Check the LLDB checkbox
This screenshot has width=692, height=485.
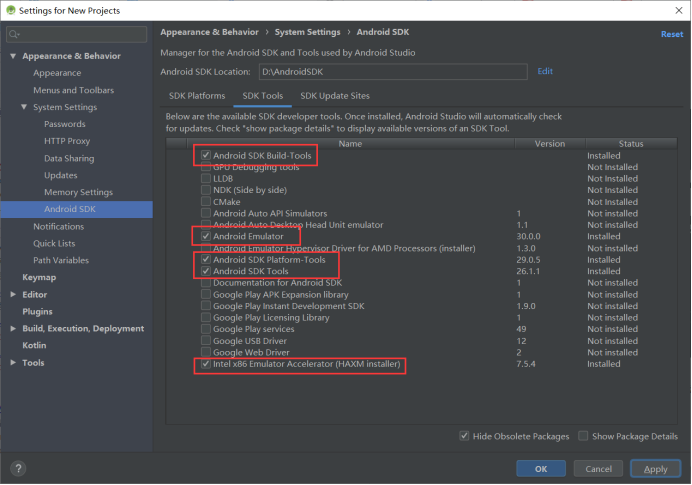coord(206,178)
